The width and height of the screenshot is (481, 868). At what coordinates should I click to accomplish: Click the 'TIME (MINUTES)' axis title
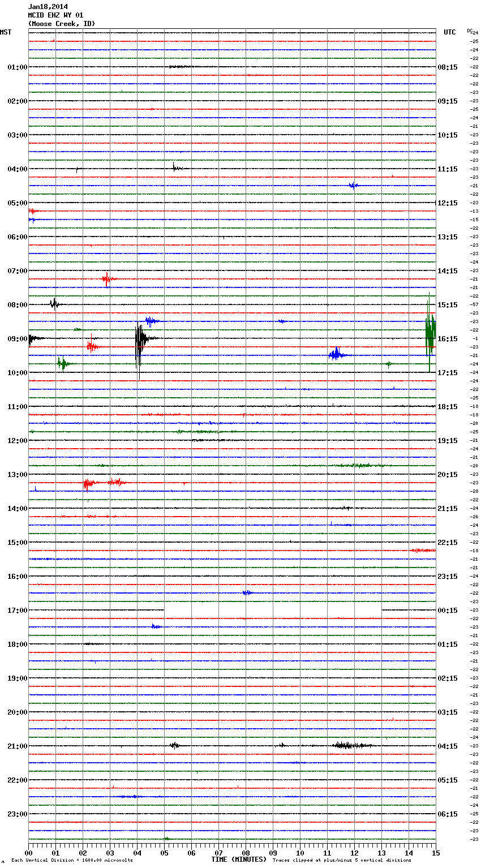tap(239, 860)
